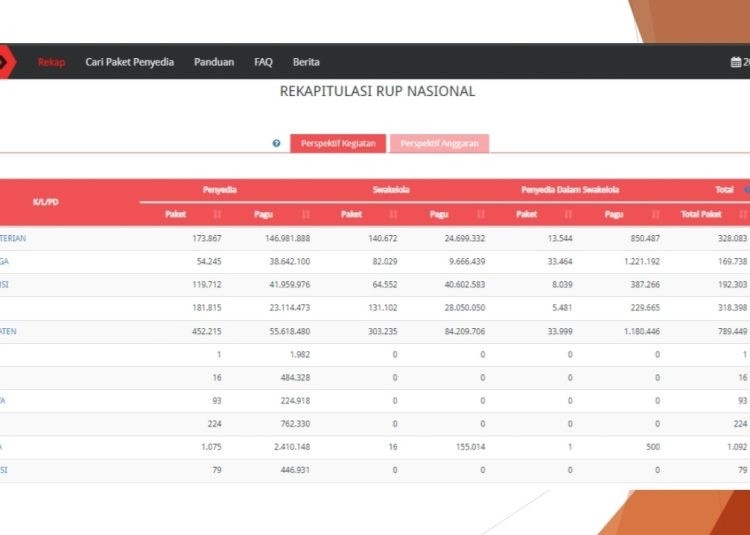Screen dimensions: 750x535
Task: Sort by Swakelola Pagu column
Action: [x=481, y=214]
